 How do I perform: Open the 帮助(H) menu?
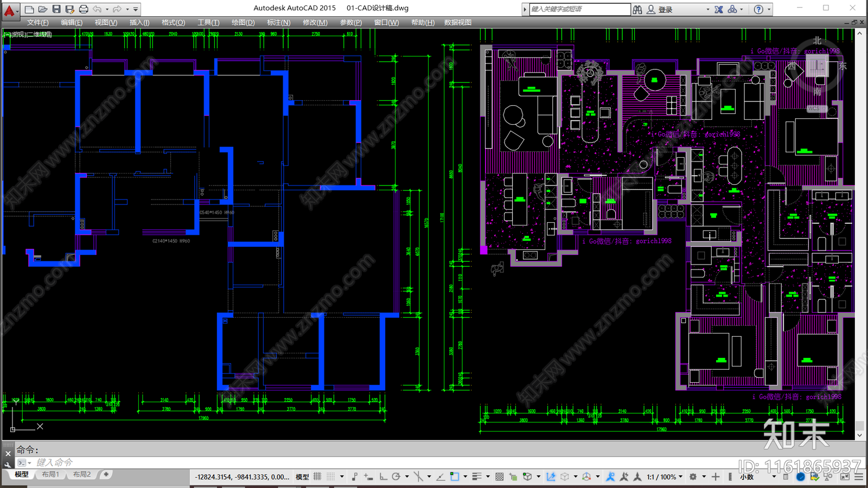click(423, 22)
